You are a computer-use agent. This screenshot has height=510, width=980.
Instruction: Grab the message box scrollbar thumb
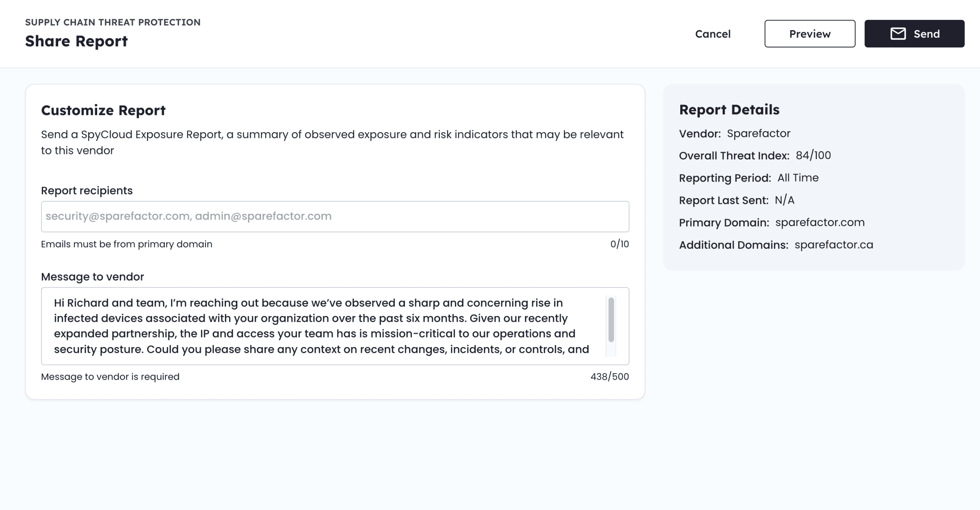pos(611,320)
